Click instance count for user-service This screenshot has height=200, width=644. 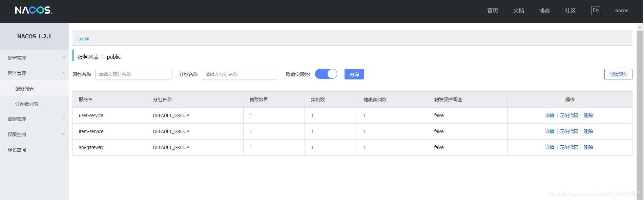click(312, 115)
